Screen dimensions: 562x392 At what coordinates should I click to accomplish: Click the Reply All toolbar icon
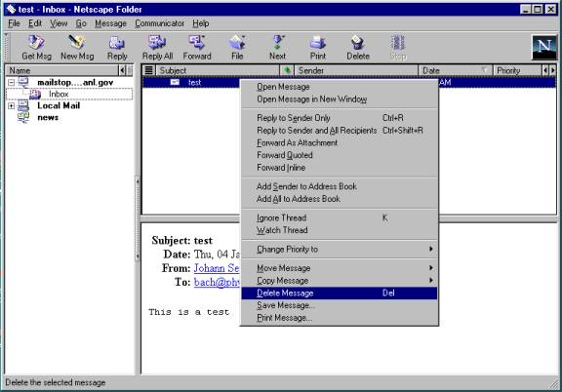point(157,43)
